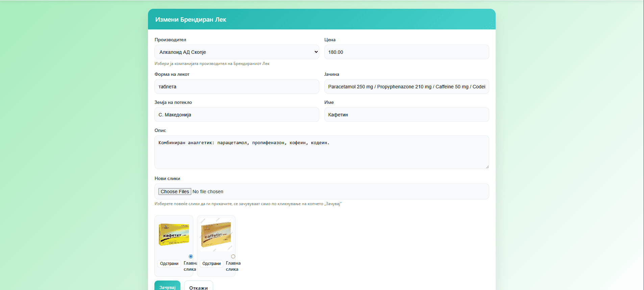
Task: Focus the Форма на лекот field
Action: (237, 87)
